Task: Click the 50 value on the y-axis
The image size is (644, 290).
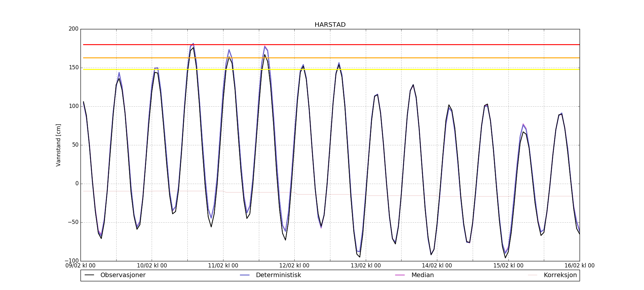Action: 75,145
